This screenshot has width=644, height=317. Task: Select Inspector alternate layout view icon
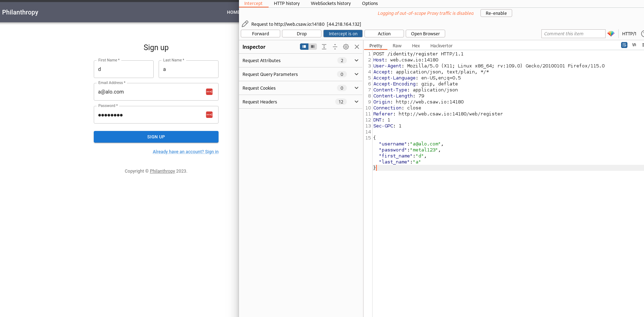(x=313, y=47)
